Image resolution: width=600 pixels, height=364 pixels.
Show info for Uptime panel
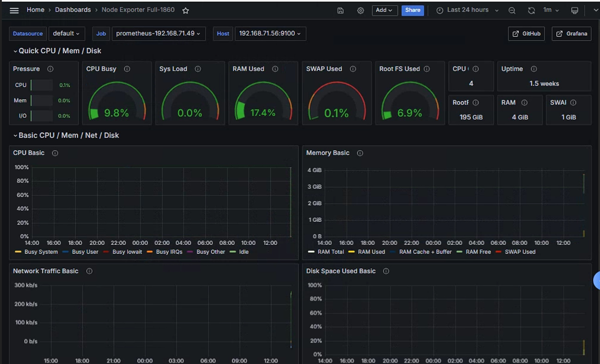534,69
